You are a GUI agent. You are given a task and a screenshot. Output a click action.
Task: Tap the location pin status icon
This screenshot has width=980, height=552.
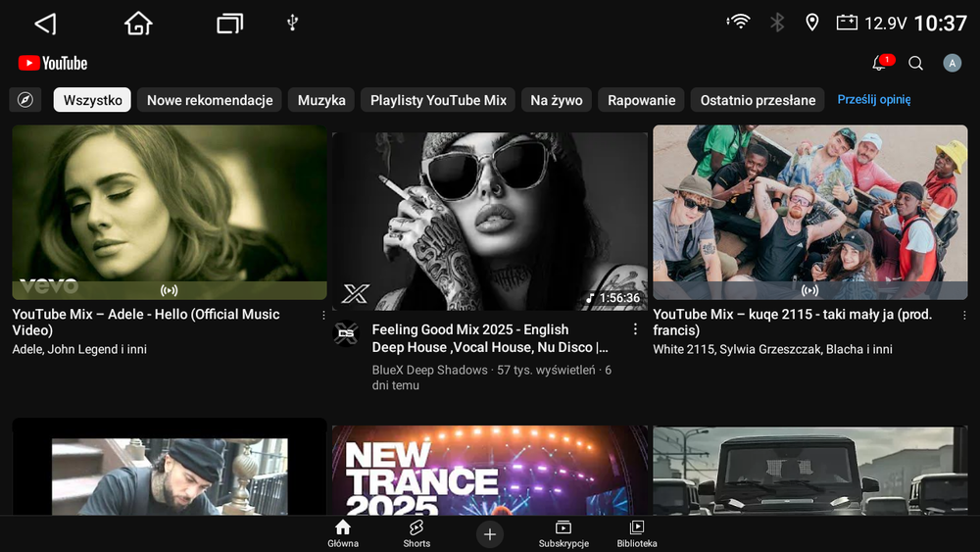pos(811,23)
